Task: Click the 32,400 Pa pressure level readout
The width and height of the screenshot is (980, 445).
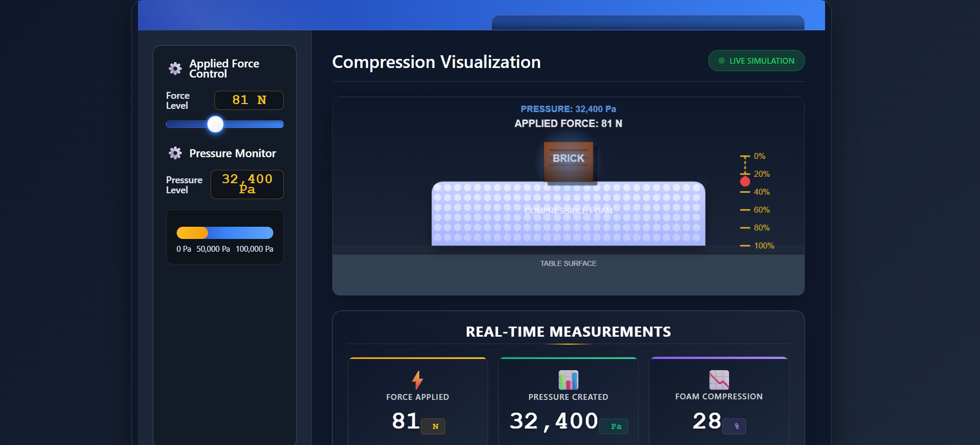Action: tap(247, 184)
